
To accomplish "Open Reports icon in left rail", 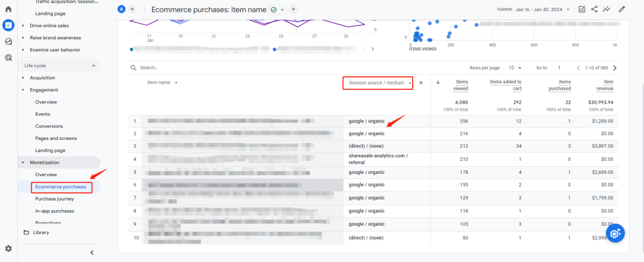I will (8, 25).
